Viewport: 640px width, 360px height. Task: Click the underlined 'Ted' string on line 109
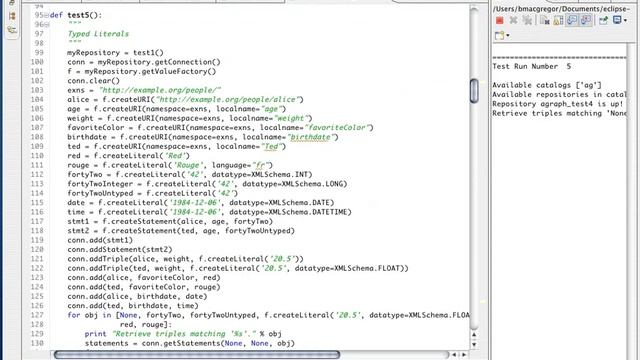point(271,147)
